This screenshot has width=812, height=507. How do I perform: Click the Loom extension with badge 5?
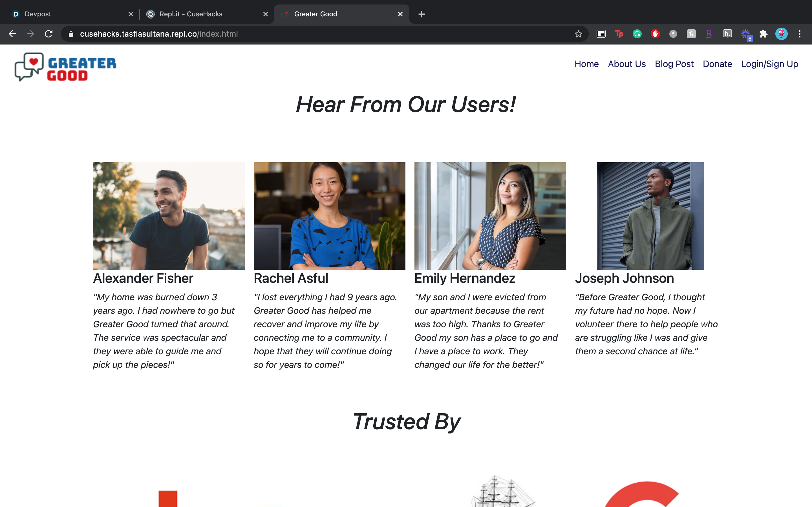(x=745, y=34)
